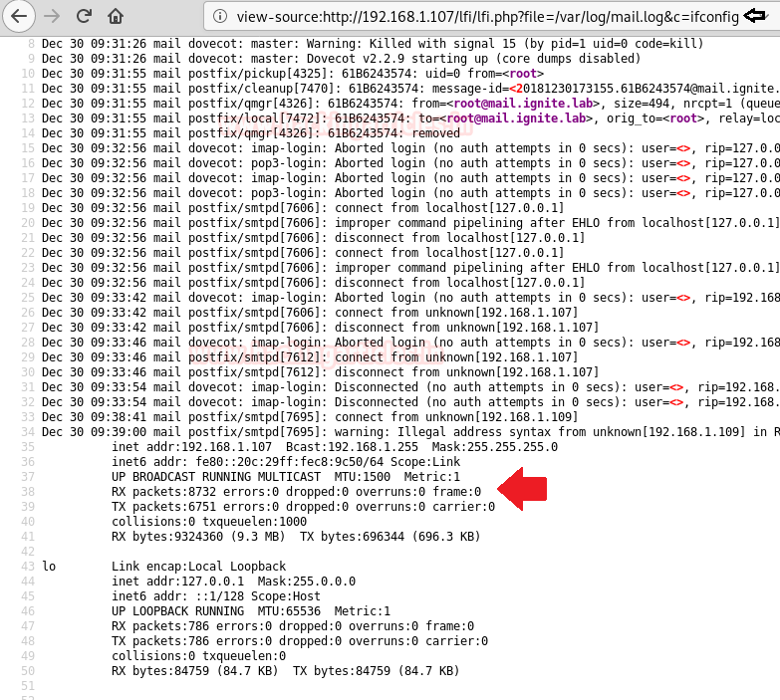Click 'collisions:0 txqueuelen:1000' text
780x700 pixels.
(x=209, y=522)
